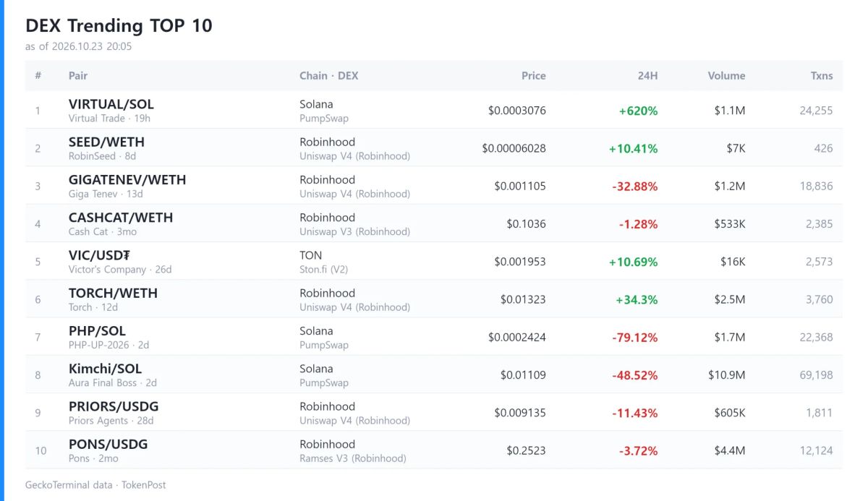Viewport: 868px width, 501px height.
Task: Click the DEX Trending TOP 10 title
Action: (119, 25)
